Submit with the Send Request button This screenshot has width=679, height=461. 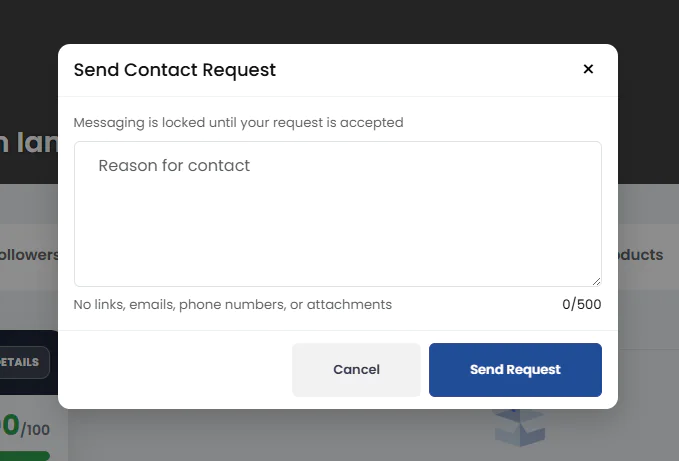pos(515,370)
